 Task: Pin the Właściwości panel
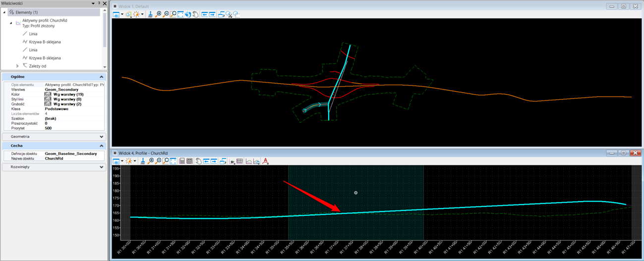[99, 3]
